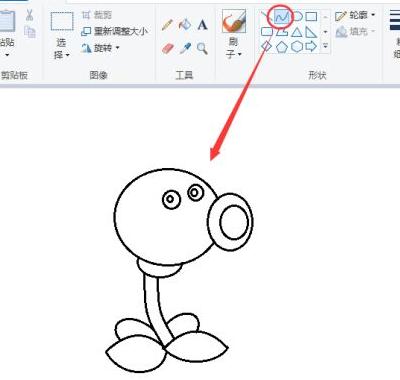Select the Hexagon shape
Viewport: 400px width, 380px height.
point(297,47)
